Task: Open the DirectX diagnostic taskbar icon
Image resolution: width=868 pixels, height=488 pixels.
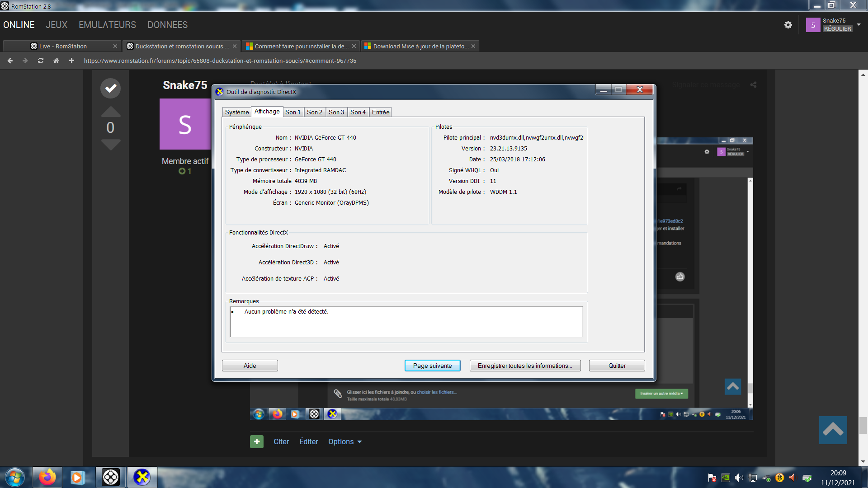Action: coord(142,477)
